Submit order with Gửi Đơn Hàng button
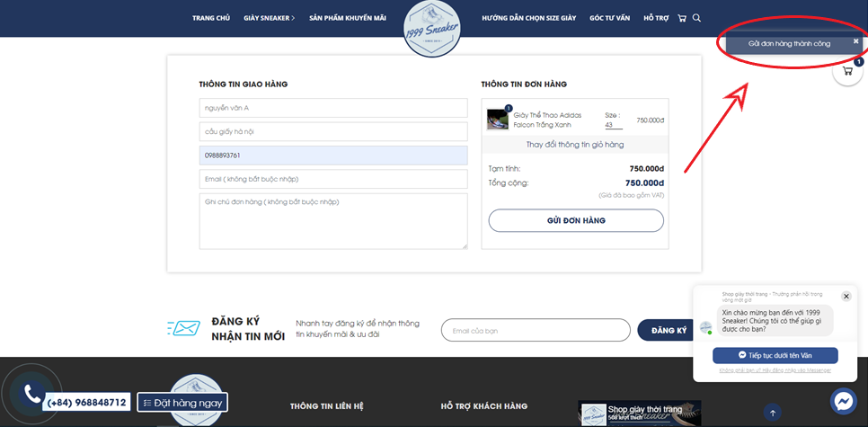Screen dimensions: 868x427 [576, 220]
